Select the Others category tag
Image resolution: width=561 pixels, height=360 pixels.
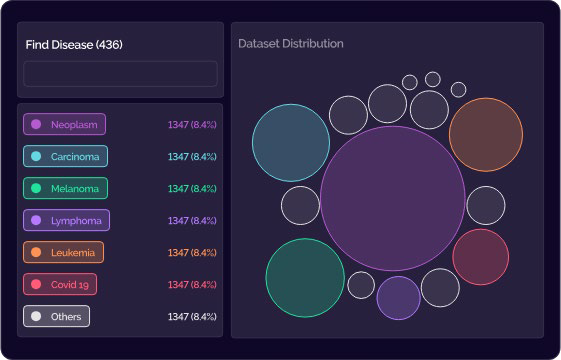click(57, 316)
